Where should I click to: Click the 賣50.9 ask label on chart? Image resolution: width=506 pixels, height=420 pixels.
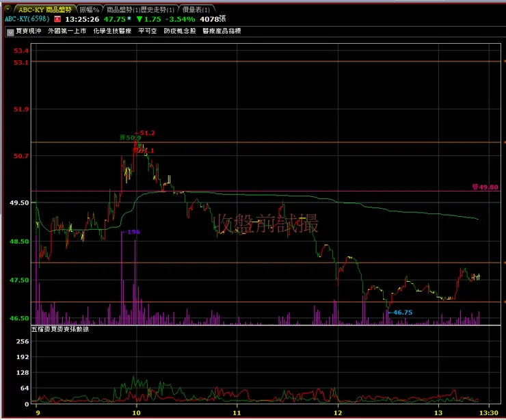[130, 138]
